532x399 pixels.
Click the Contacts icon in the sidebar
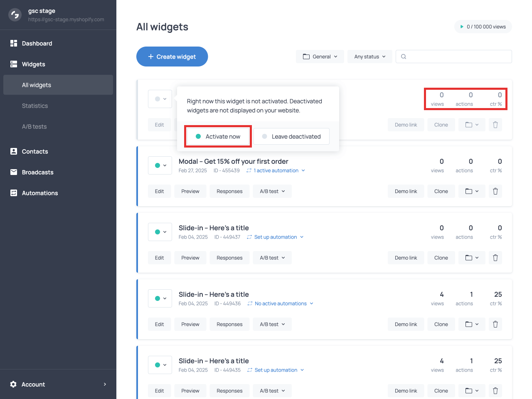(x=14, y=151)
